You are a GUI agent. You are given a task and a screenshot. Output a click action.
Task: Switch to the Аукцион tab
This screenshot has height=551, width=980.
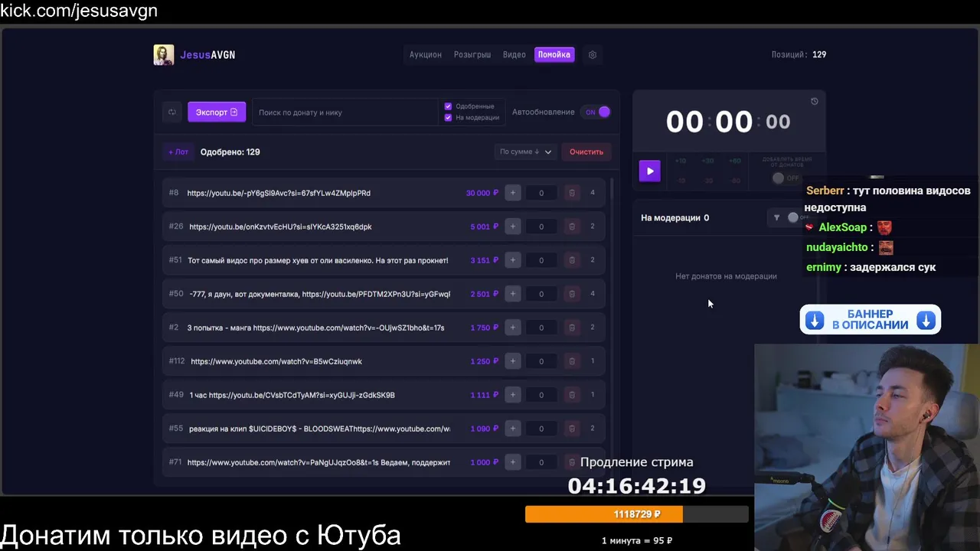[x=425, y=55]
